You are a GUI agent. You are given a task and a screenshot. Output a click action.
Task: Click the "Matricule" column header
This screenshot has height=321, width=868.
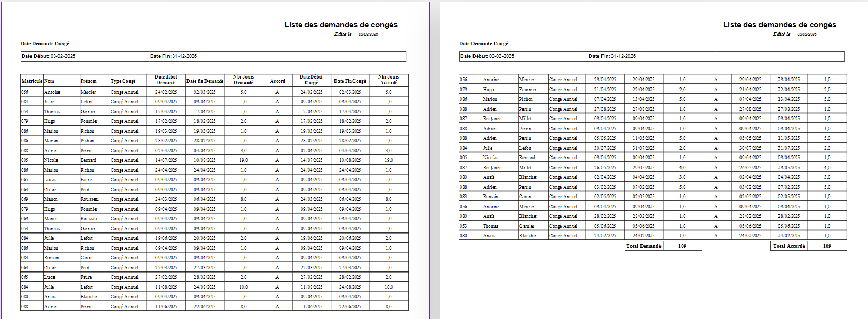point(32,81)
